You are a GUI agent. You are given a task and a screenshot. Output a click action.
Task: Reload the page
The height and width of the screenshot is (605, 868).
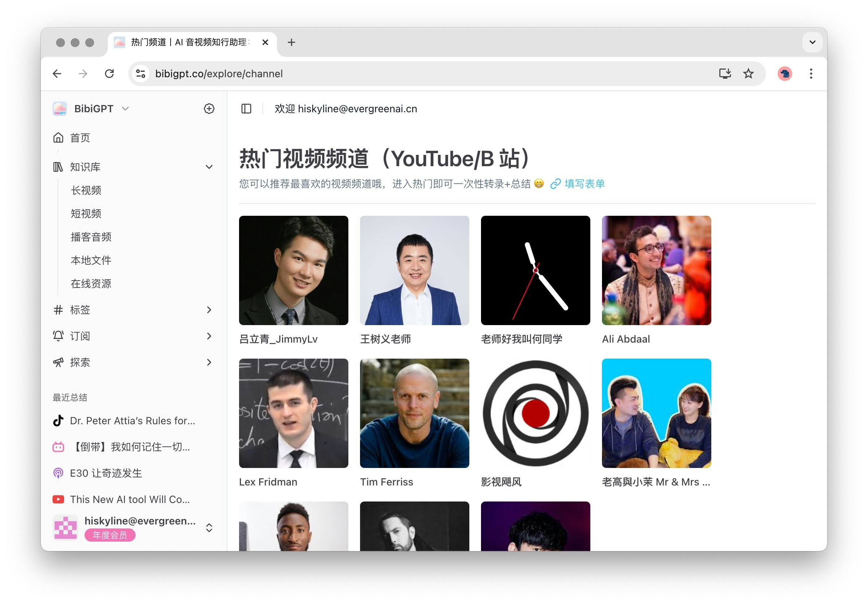109,73
